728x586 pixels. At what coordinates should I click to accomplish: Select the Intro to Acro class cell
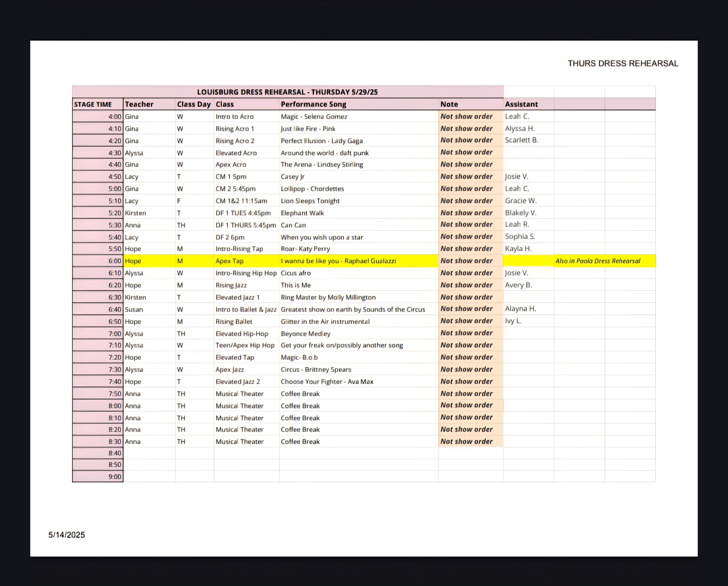coord(246,117)
